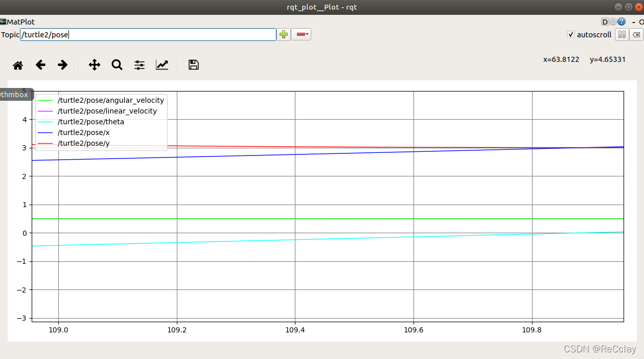
Task: Click the rqt_plot__Plot - rqt title bar text
Action: pyautogui.click(x=321, y=7)
